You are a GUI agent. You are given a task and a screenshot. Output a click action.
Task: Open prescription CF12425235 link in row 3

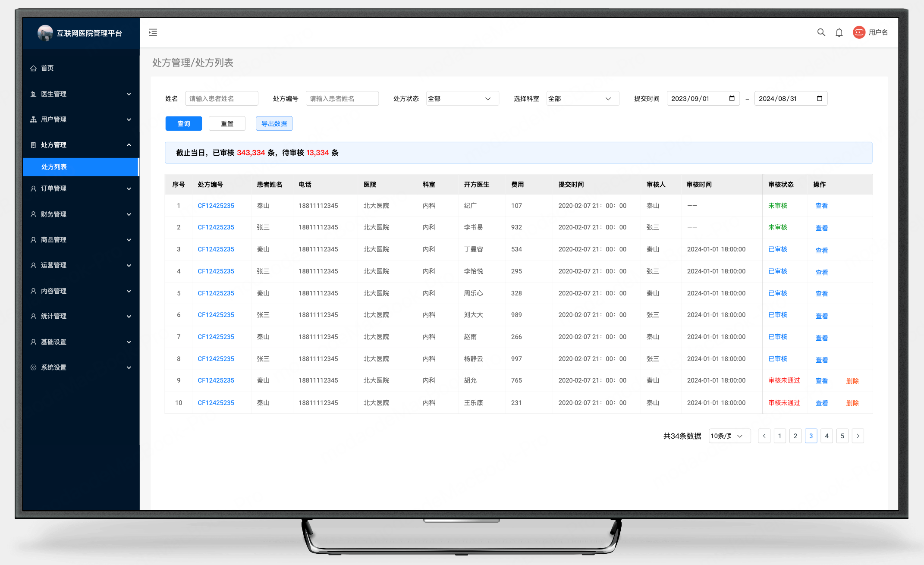pyautogui.click(x=216, y=249)
